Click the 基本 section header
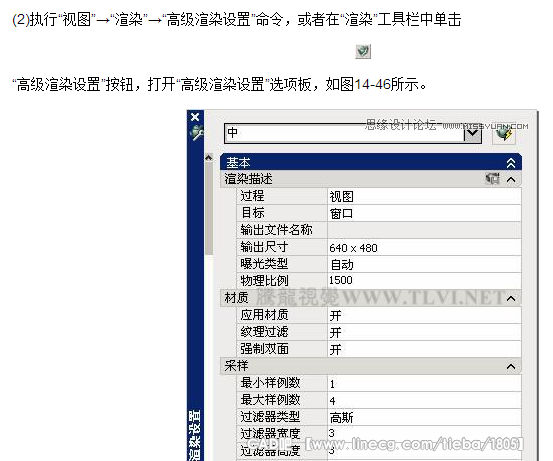Screen dimensions: 553x461 coord(371,163)
